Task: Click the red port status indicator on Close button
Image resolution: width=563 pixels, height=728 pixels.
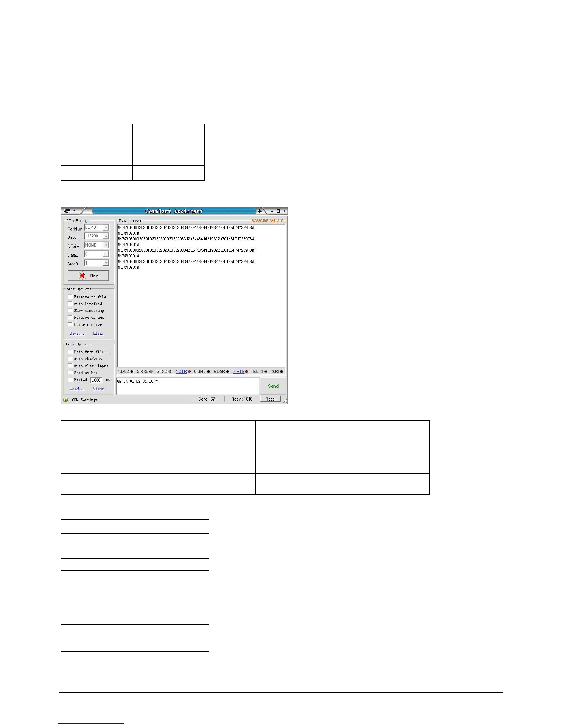Action: pos(82,276)
